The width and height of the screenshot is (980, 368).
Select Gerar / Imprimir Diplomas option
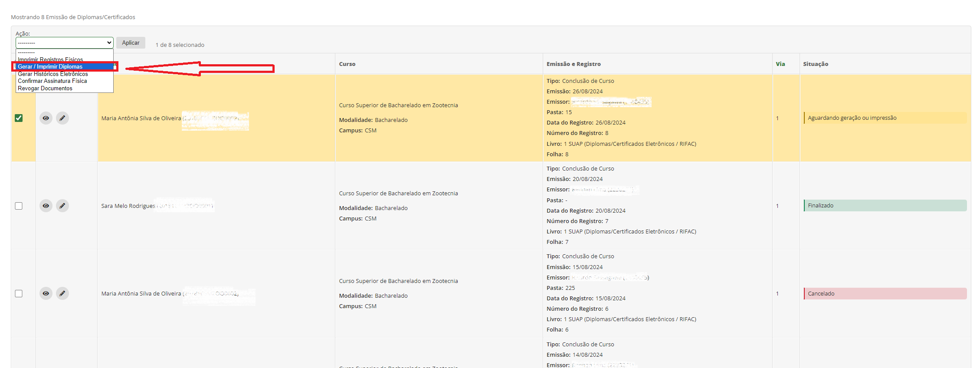point(65,66)
